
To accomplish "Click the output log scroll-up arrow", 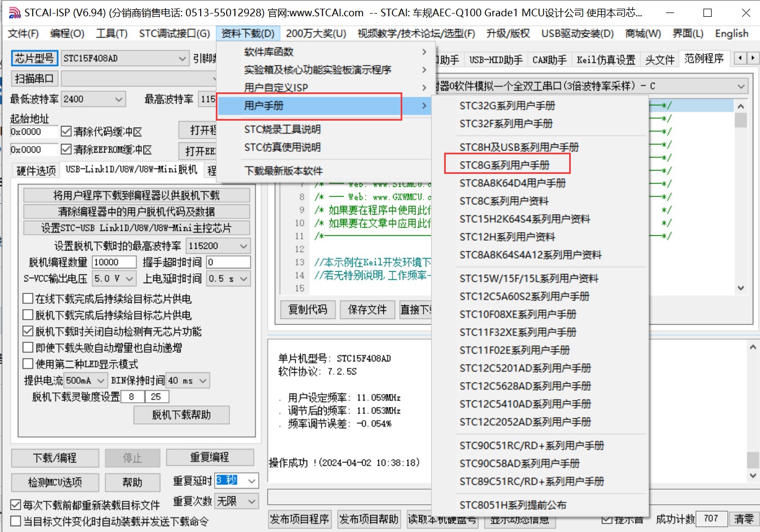I will click(x=753, y=347).
